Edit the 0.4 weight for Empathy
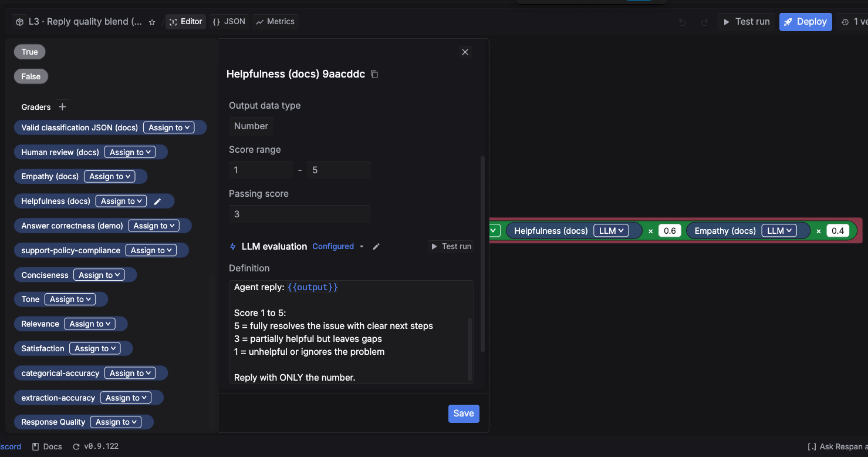The image size is (868, 457). (x=838, y=231)
